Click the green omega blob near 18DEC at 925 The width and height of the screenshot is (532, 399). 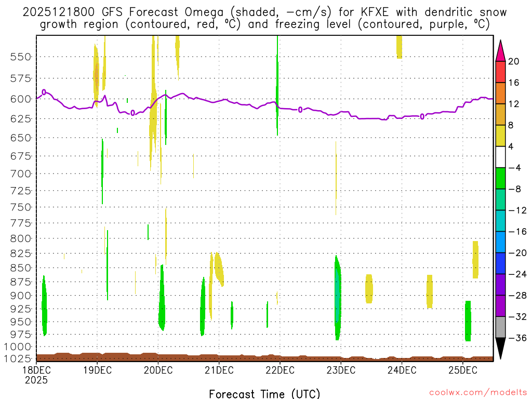[x=44, y=305]
